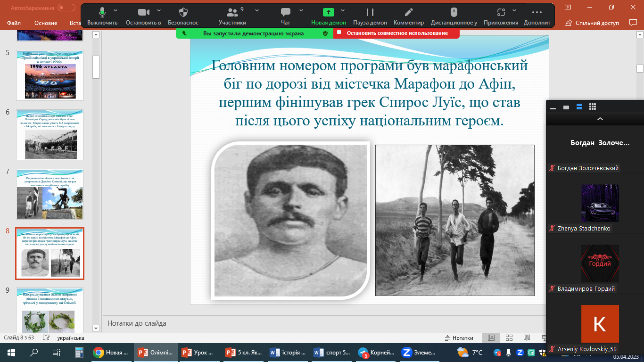Expand apps options arrow beside Приложения
The height and width of the screenshot is (362, 644).
click(515, 10)
